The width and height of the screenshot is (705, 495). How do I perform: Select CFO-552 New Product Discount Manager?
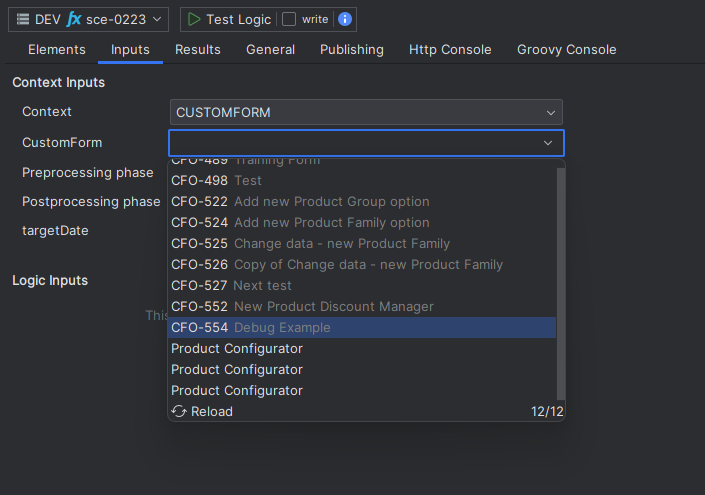tap(362, 306)
